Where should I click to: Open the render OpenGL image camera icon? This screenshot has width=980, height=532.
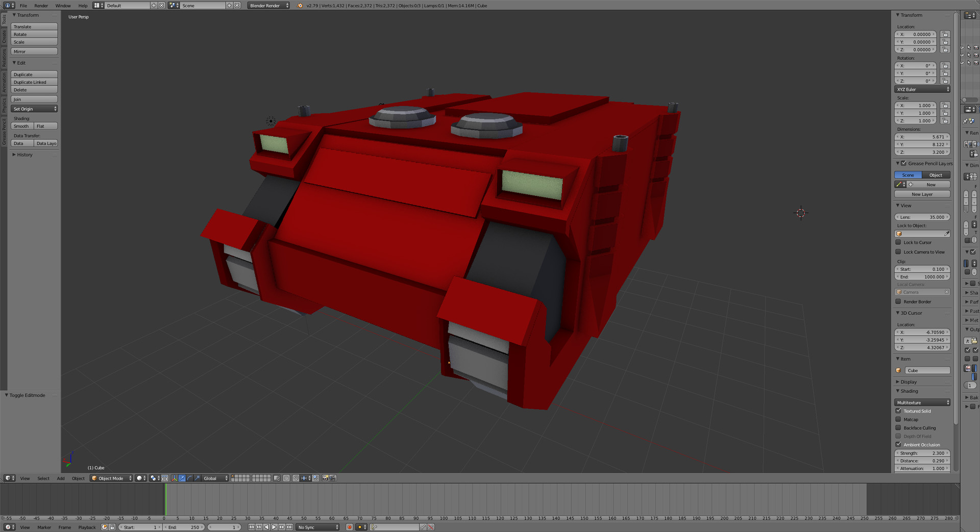coord(325,478)
